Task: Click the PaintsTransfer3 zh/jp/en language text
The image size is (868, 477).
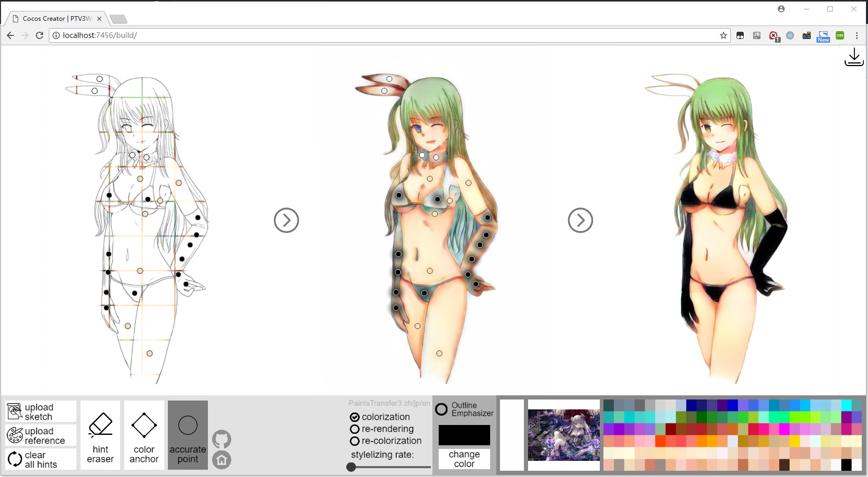Action: pos(389,403)
